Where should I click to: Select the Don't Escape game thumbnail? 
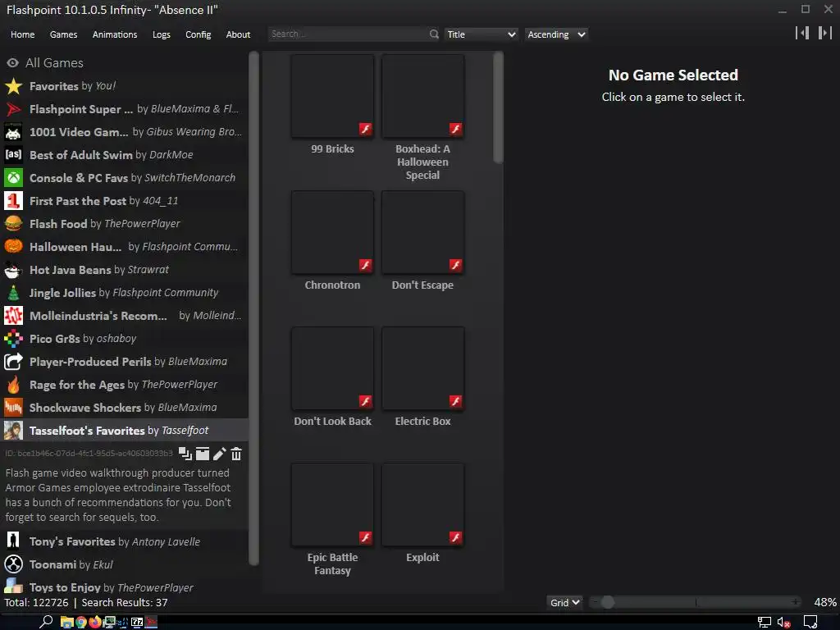[x=422, y=232]
